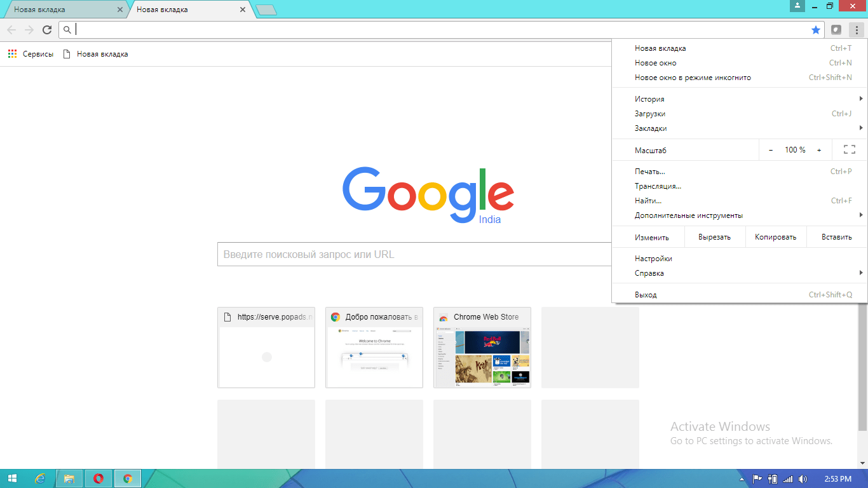Viewport: 868px width, 488px height.
Task: Click the 2:53 PM taskbar clock
Action: point(839,479)
